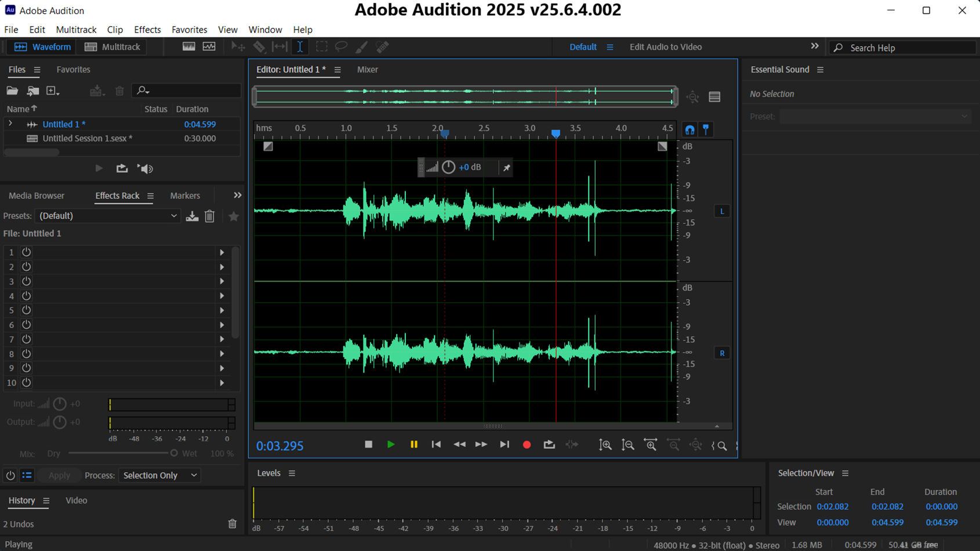Toggle the left channel L button
This screenshot has width=980, height=551.
click(722, 211)
